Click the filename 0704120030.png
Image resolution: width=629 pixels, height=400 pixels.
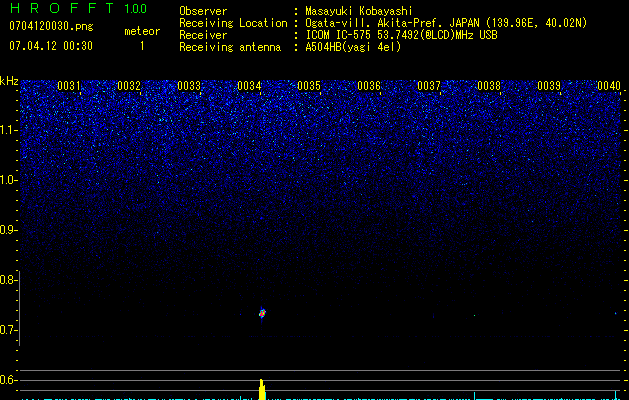click(51, 26)
